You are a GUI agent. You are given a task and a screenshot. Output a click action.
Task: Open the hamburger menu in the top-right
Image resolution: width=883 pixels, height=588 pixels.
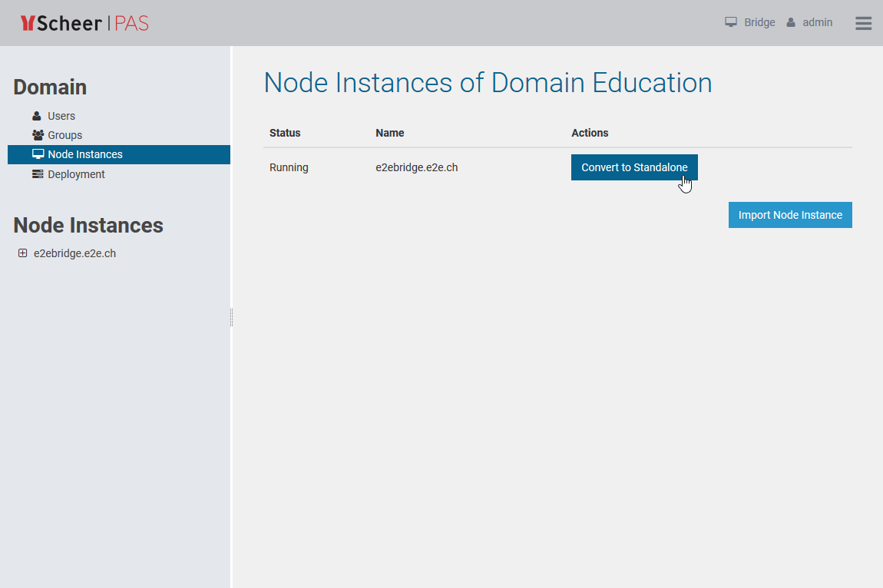tap(863, 23)
